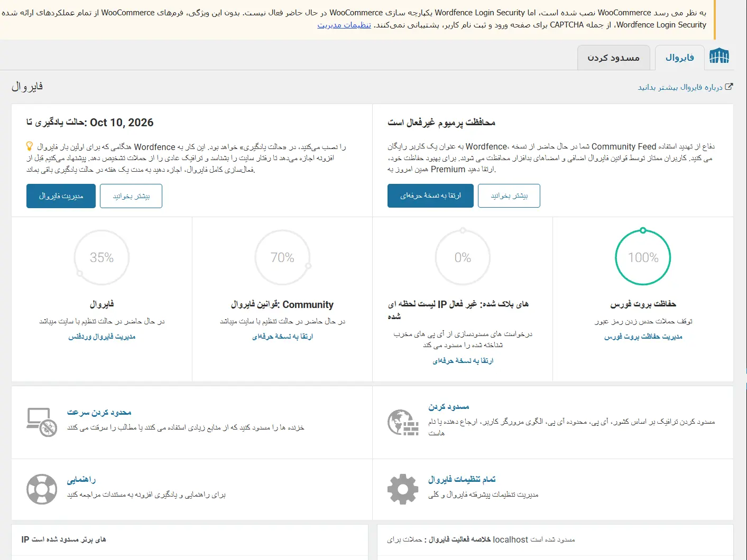Click the rate limiting monitor icon
This screenshot has height=560, width=747.
(42, 422)
